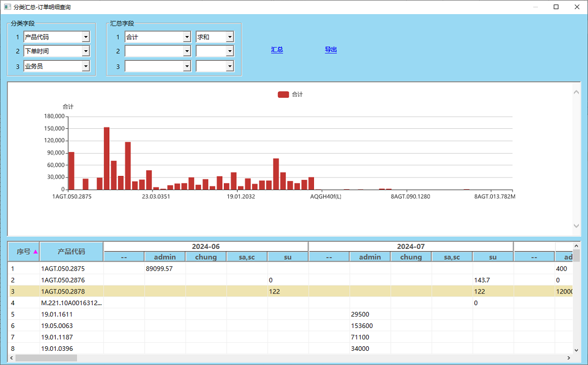588x365 pixels.
Task: Click the 汇总 link
Action: (277, 50)
